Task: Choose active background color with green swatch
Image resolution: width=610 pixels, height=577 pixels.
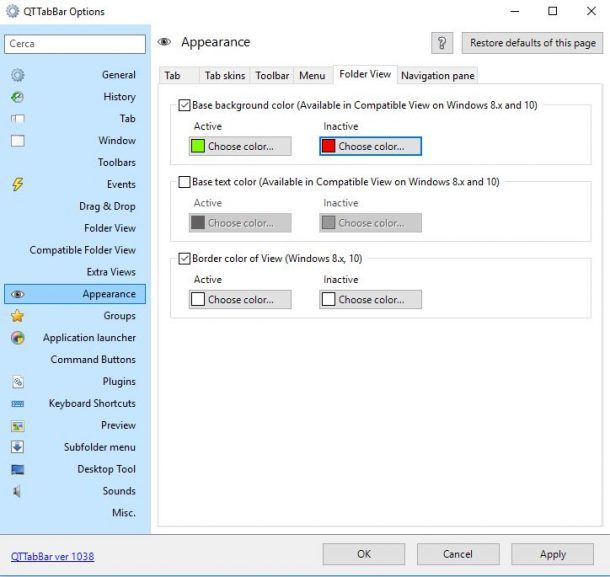Action: tap(240, 146)
